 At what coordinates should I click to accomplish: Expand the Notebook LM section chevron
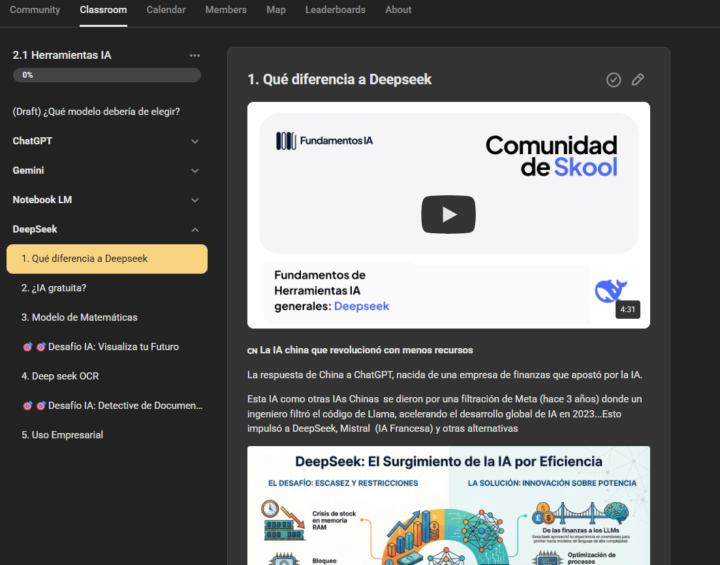(x=195, y=200)
